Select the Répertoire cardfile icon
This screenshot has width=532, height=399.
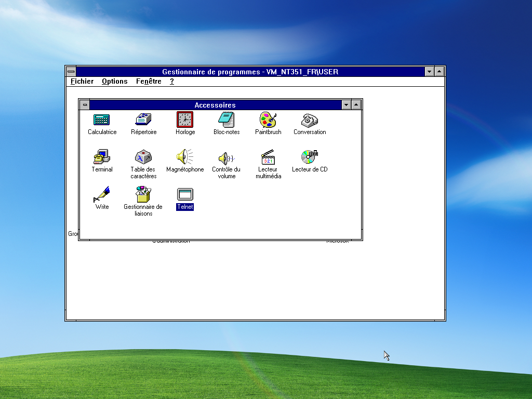[143, 120]
